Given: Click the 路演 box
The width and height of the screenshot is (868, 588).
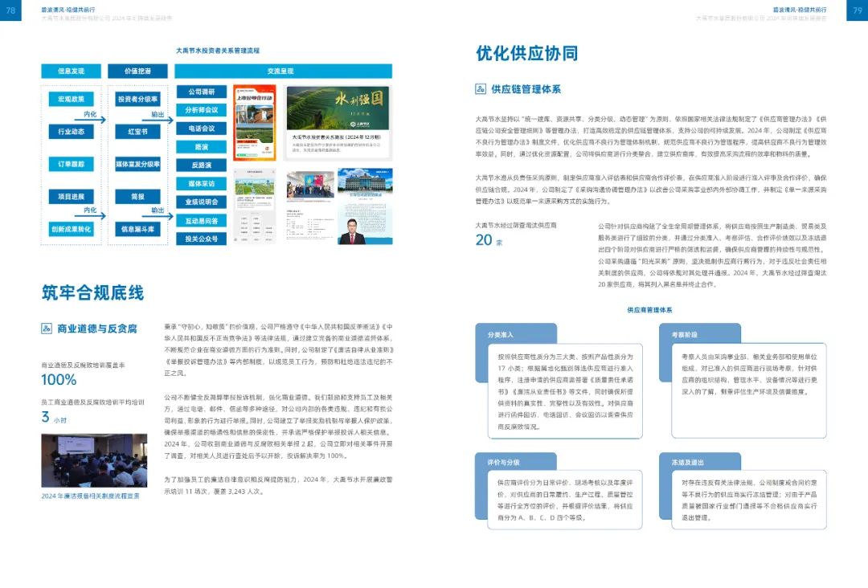Looking at the screenshot, I should [202, 147].
